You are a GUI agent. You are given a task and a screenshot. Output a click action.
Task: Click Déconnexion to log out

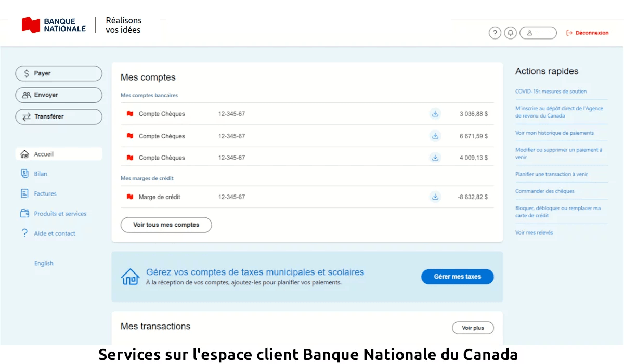point(587,32)
